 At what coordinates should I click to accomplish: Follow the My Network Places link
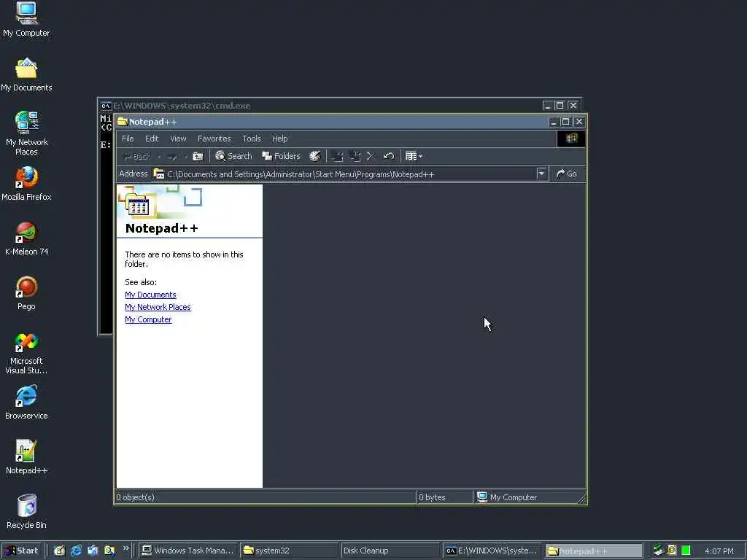pyautogui.click(x=158, y=307)
